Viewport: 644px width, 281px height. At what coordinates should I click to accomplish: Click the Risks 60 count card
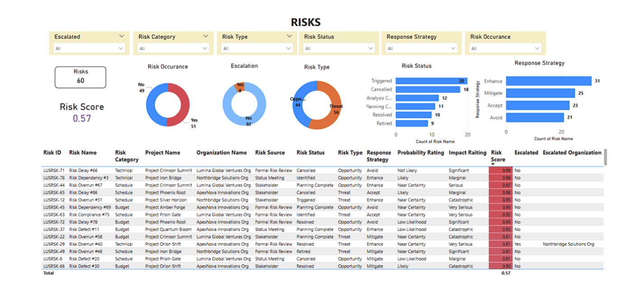[x=80, y=77]
